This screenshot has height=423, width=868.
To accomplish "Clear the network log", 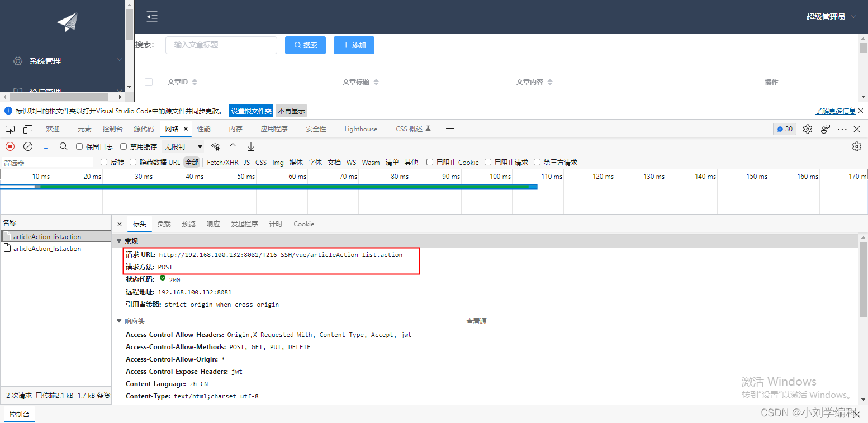I will pyautogui.click(x=28, y=146).
